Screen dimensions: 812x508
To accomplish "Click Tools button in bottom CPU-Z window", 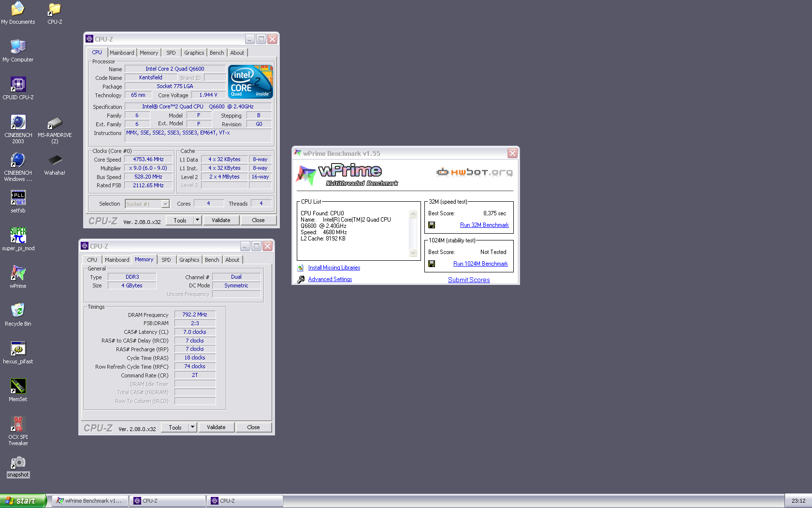I will pyautogui.click(x=175, y=427).
